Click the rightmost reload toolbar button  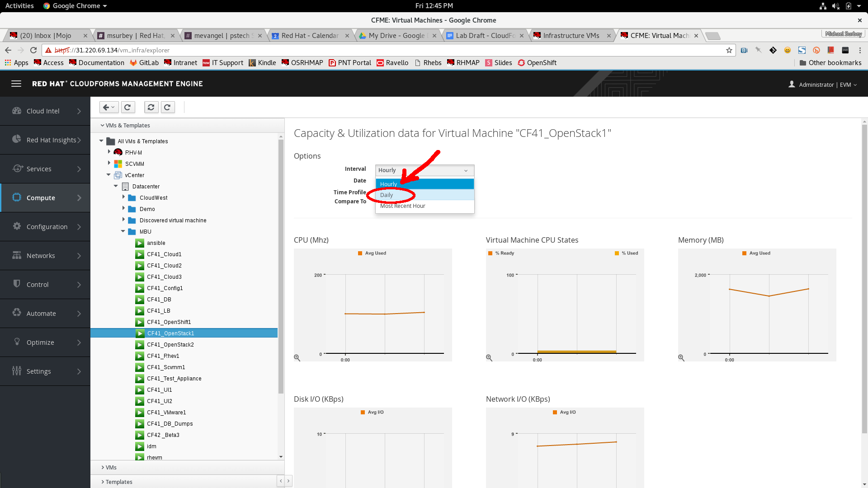(x=167, y=107)
